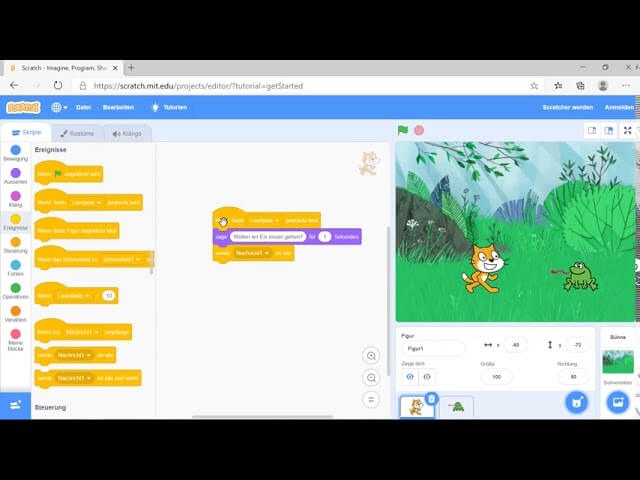This screenshot has height=480, width=640.
Task: Click Scratcher werden link
Action: [567, 107]
